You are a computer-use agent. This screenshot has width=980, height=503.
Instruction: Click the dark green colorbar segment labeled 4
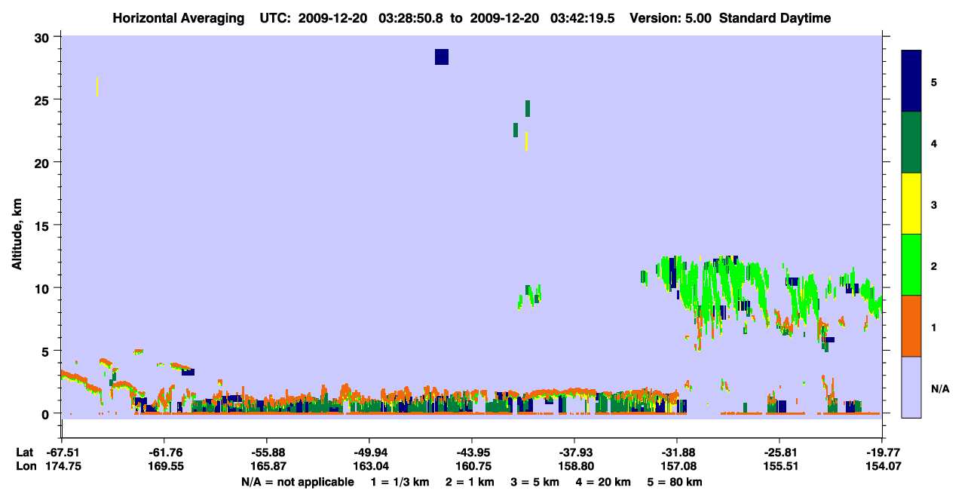tap(911, 143)
